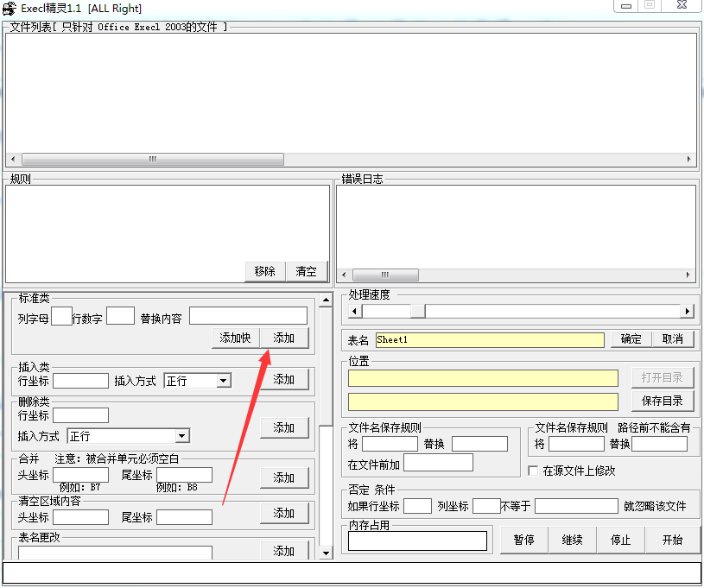Click the 继续 button
This screenshot has width=704, height=588.
click(x=573, y=540)
